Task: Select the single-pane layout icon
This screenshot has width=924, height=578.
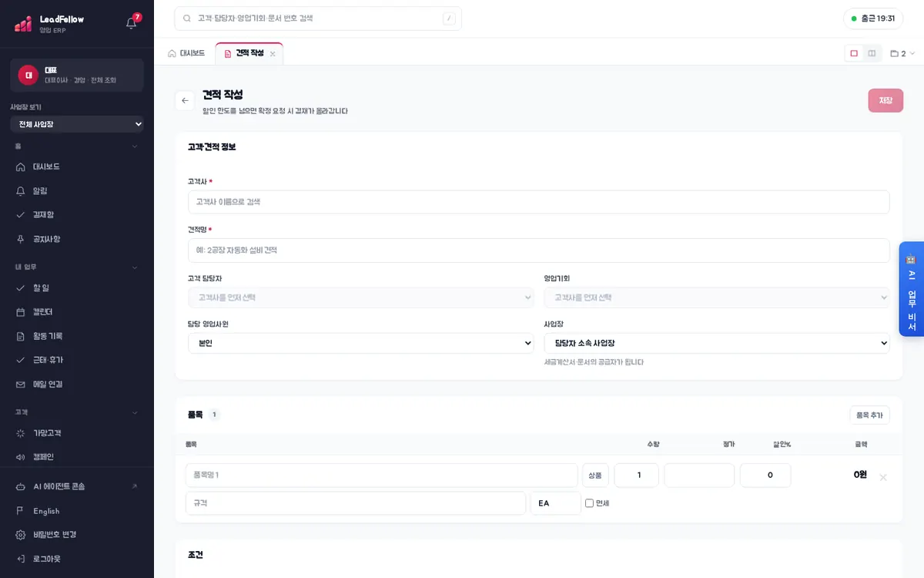Action: click(x=854, y=53)
